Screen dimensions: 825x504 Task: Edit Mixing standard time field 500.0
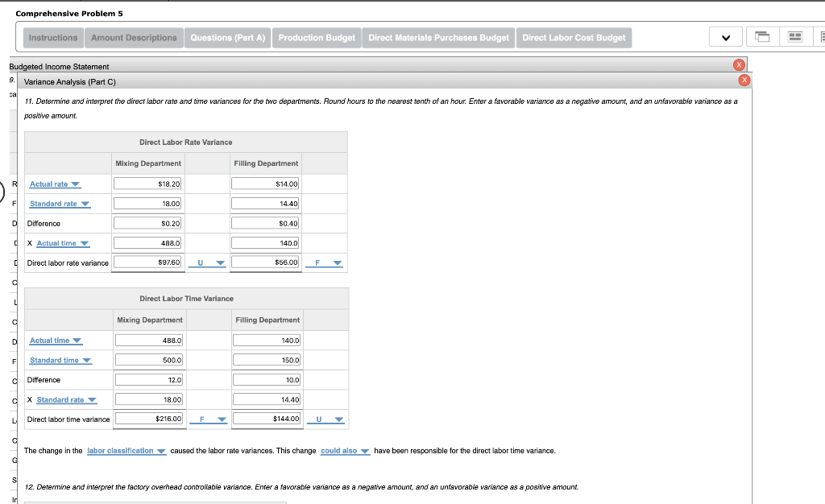coord(149,360)
